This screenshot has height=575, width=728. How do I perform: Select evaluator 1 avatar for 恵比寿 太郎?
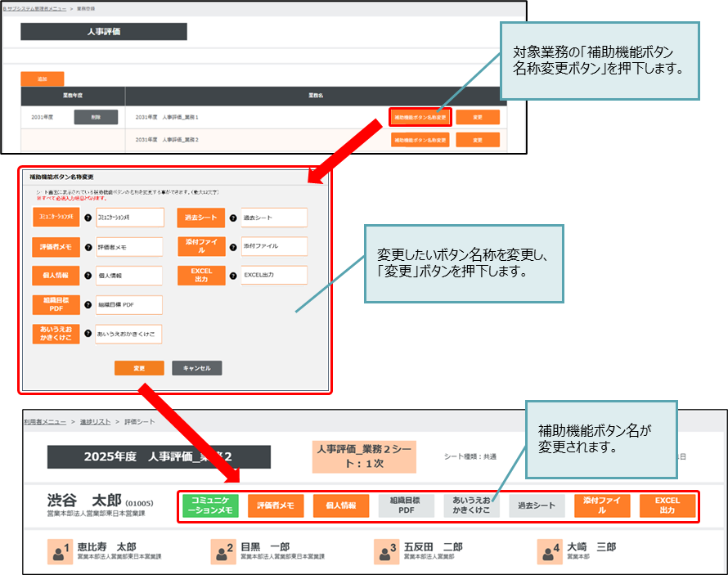[59, 552]
